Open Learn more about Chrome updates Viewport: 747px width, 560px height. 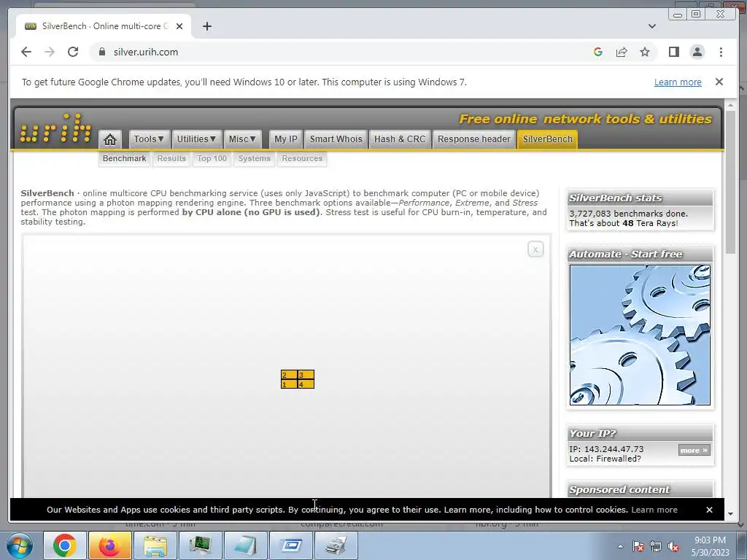click(x=678, y=82)
